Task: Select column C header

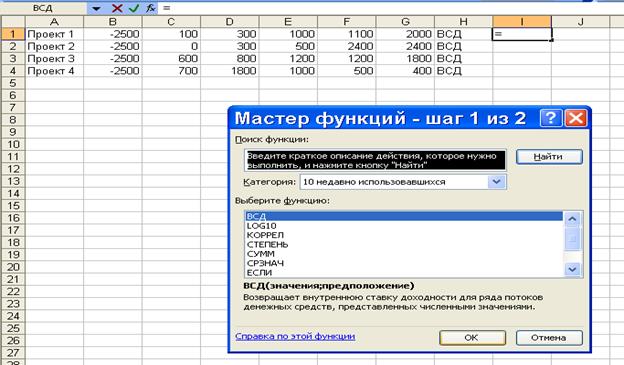Action: coord(172,22)
